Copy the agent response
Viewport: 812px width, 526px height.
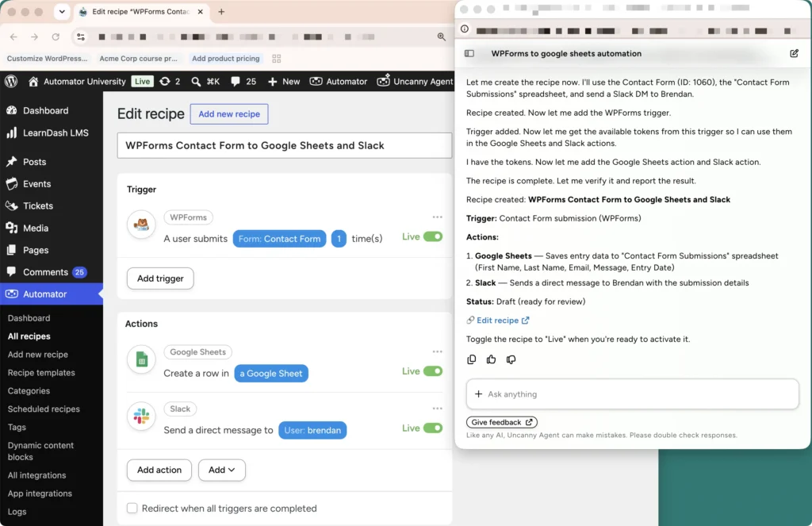[471, 359]
